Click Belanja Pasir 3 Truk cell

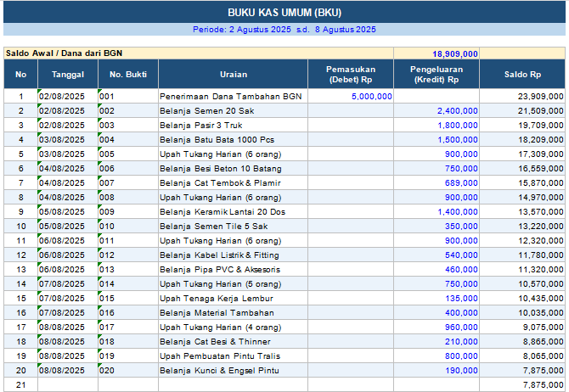coord(233,125)
